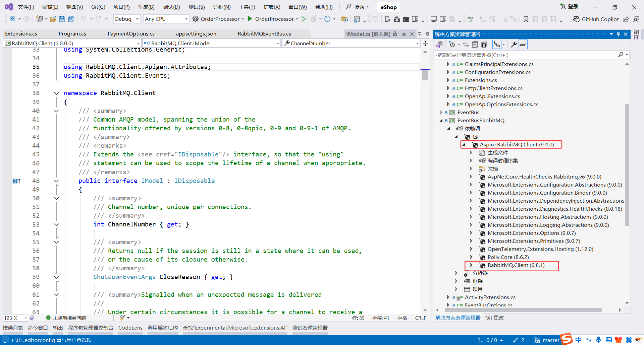Screen dimensions: 644x345
Task: Click Sync with Active Document arrows icon
Action: pyautogui.click(x=466, y=45)
